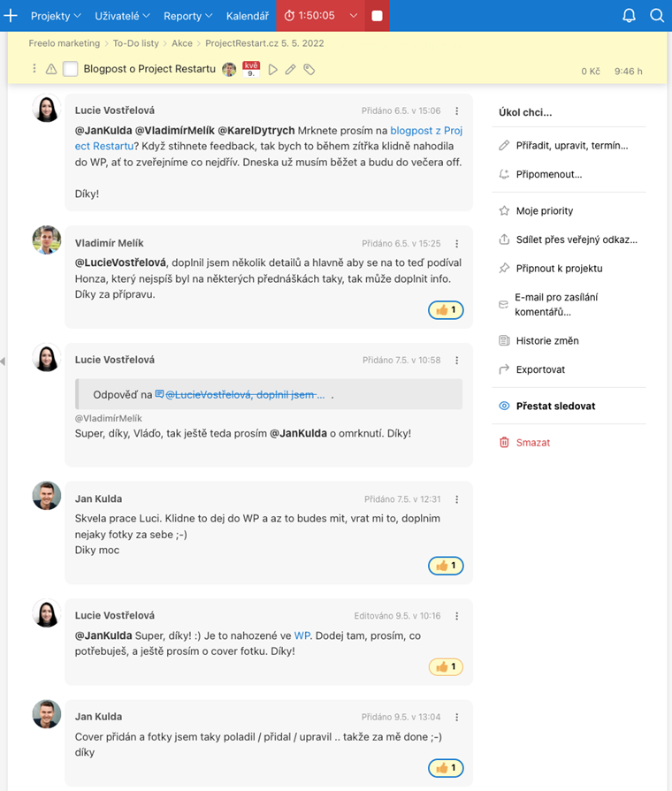The image size is (672, 791).
Task: Click the plus icon to add new item
Action: 11,16
